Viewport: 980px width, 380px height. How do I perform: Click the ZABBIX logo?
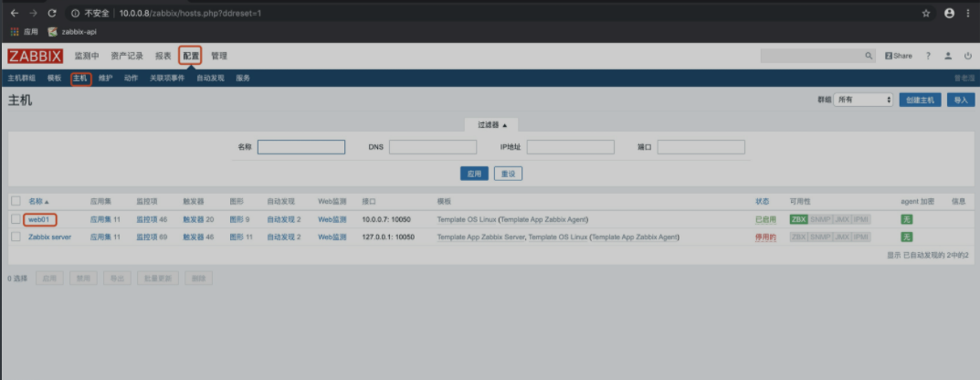click(36, 57)
